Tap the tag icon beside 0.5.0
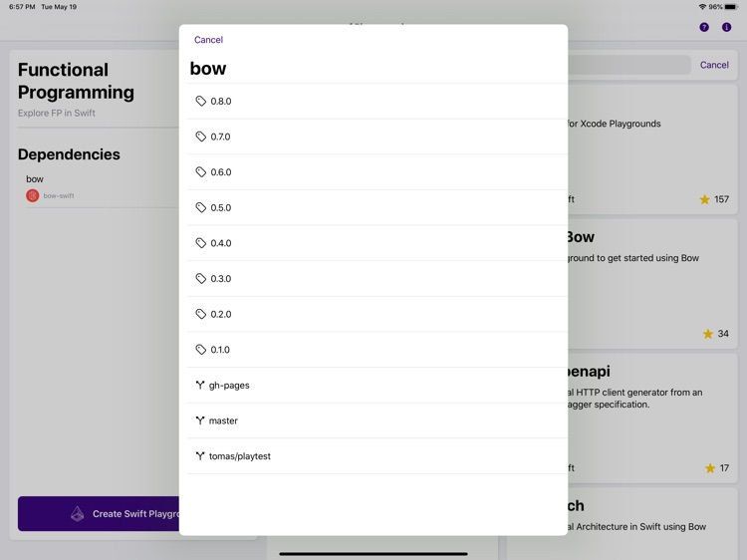The height and width of the screenshot is (560, 747). [200, 208]
